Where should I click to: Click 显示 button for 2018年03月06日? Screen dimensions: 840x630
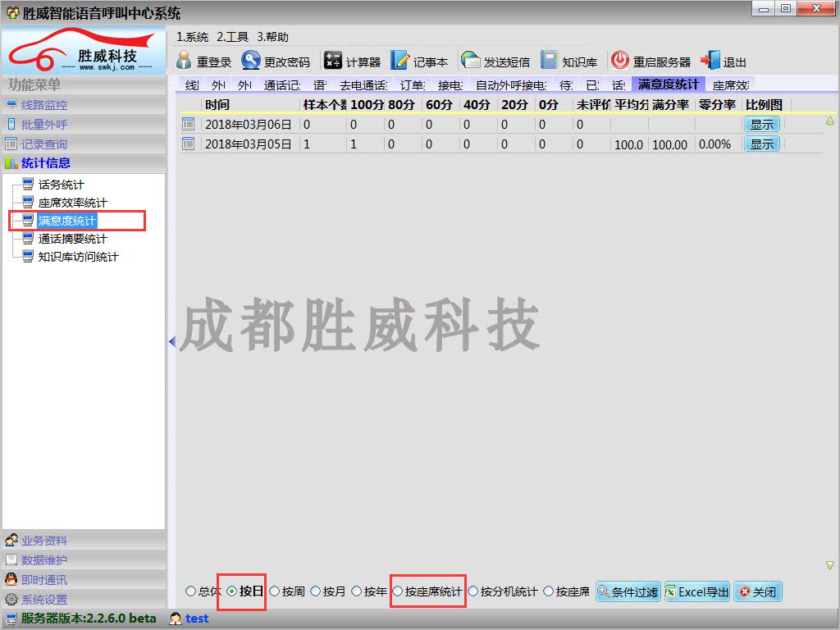point(762,125)
